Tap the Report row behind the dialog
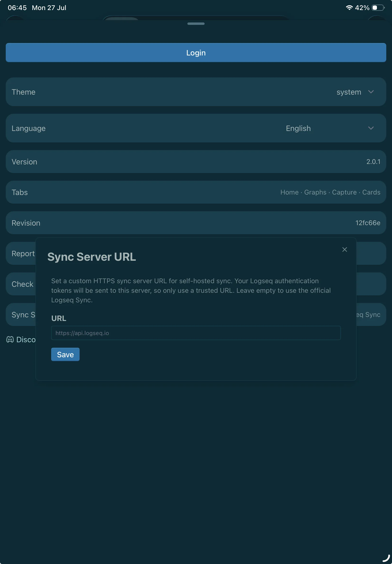 click(21, 253)
